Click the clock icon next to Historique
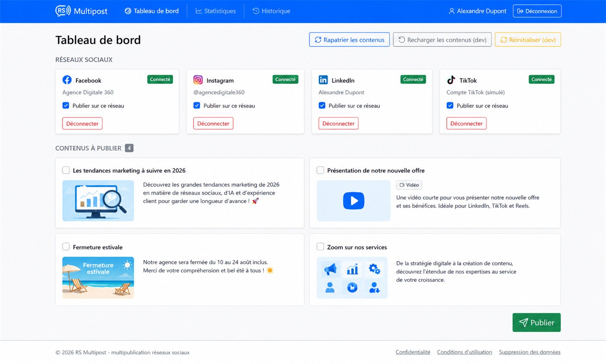Viewport: 606px width, 364px height. (x=256, y=11)
